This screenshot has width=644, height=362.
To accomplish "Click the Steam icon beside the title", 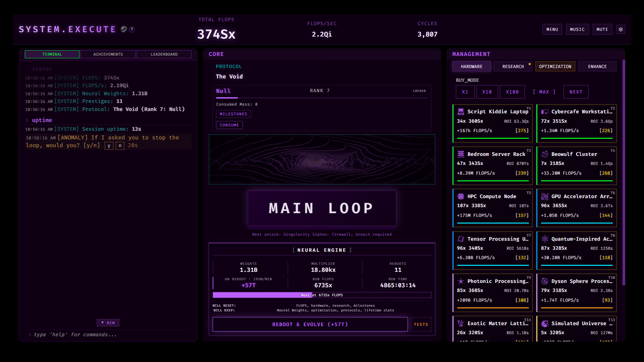I will (x=124, y=29).
